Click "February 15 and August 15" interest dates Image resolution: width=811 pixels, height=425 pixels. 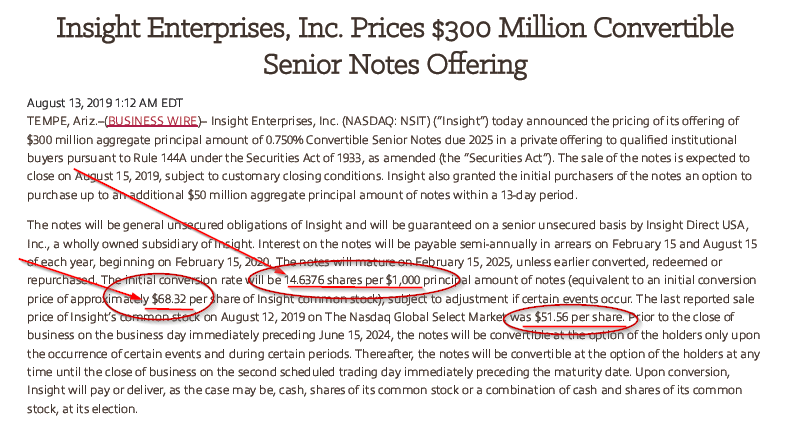[684, 244]
